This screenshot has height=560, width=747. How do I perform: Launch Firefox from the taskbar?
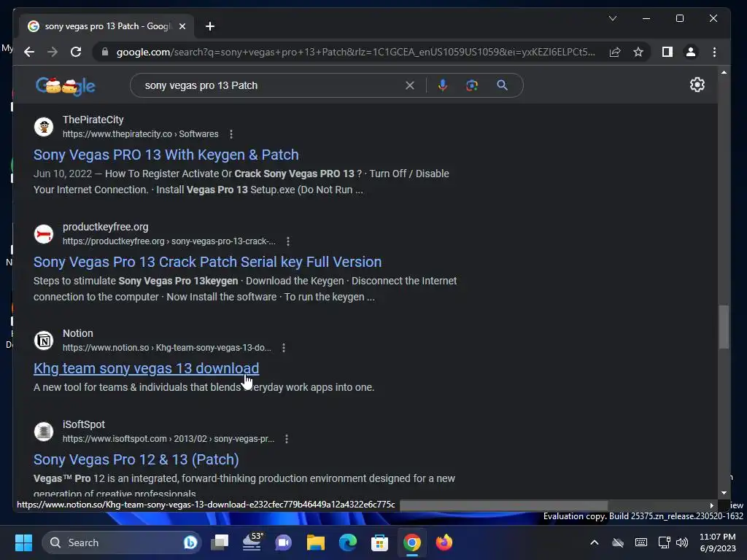click(x=444, y=542)
